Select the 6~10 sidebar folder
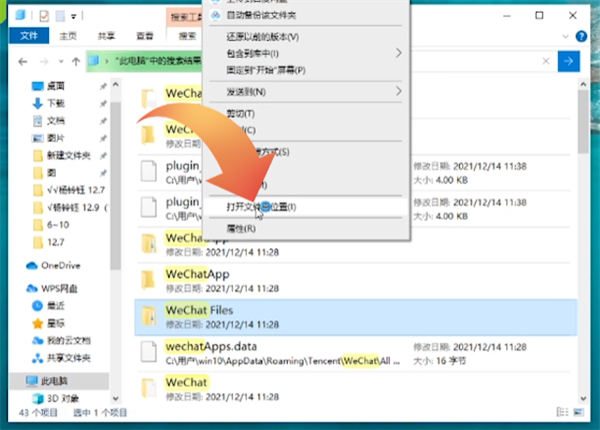Image resolution: width=600 pixels, height=430 pixels. point(58,225)
